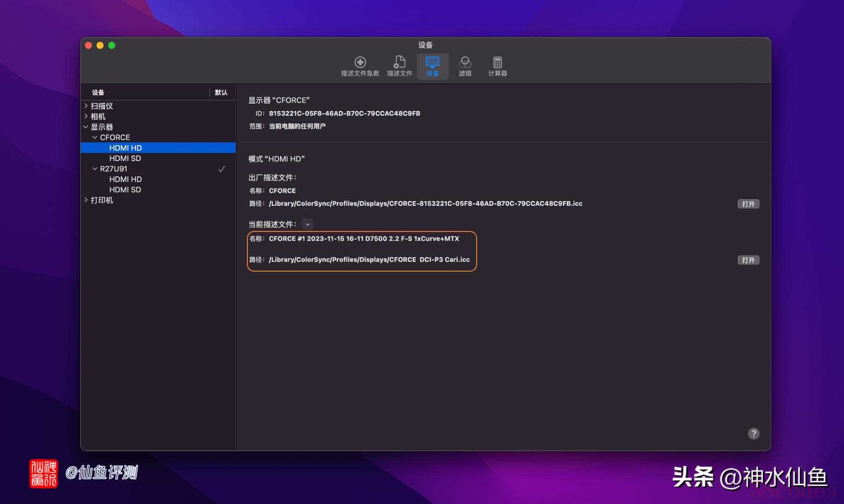Expand the 扫描仪 (Scanners) category

[86, 106]
